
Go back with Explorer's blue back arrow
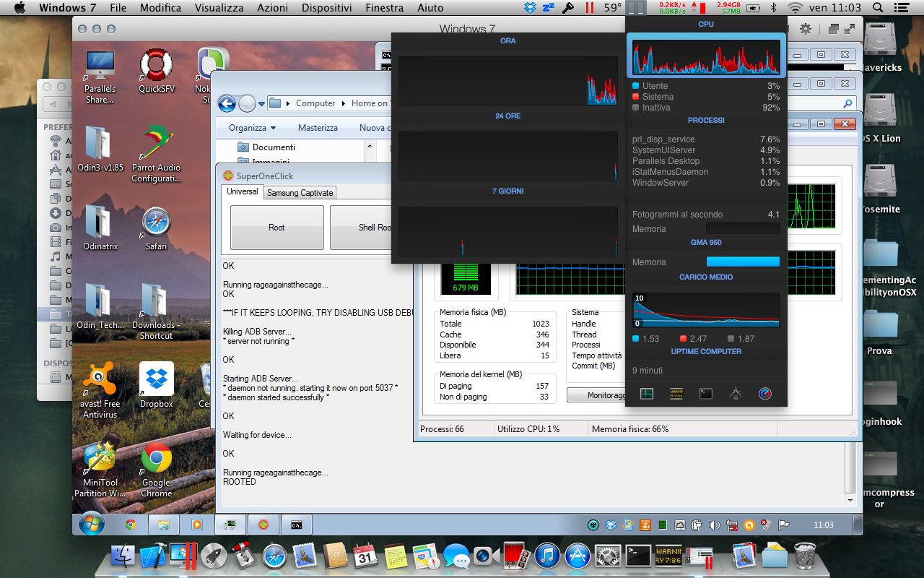(227, 103)
